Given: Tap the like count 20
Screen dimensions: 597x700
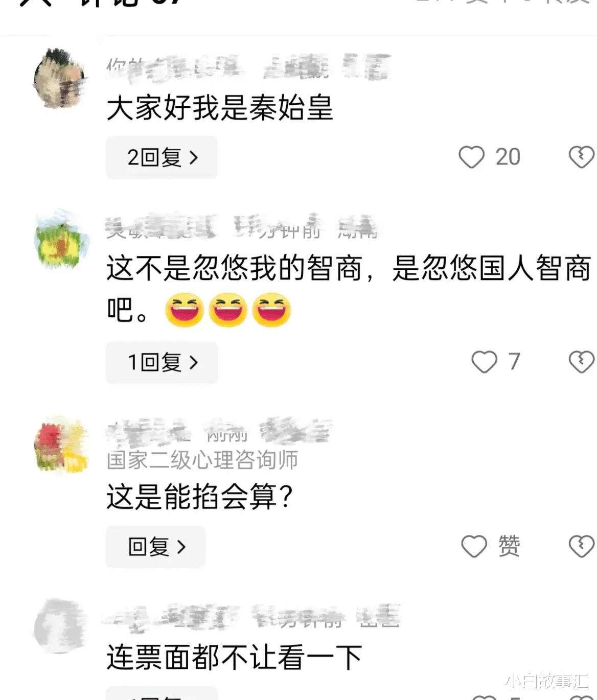Looking at the screenshot, I should point(508,157).
